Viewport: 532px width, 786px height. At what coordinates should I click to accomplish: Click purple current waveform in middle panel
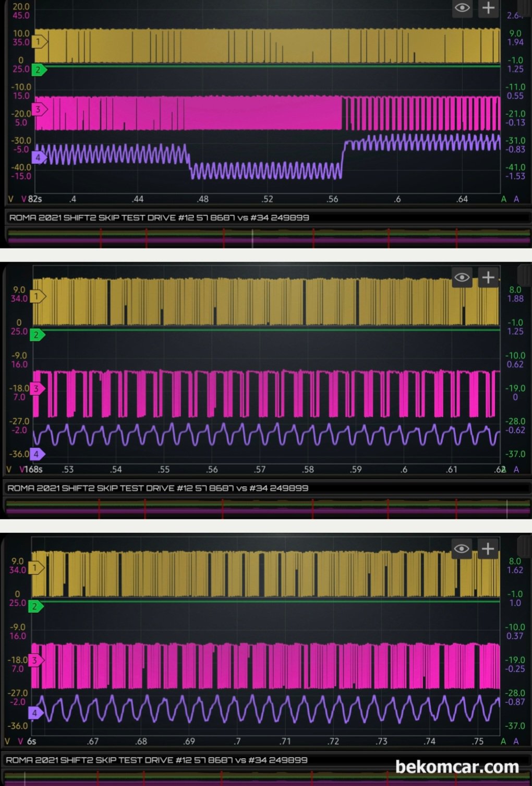click(x=266, y=434)
